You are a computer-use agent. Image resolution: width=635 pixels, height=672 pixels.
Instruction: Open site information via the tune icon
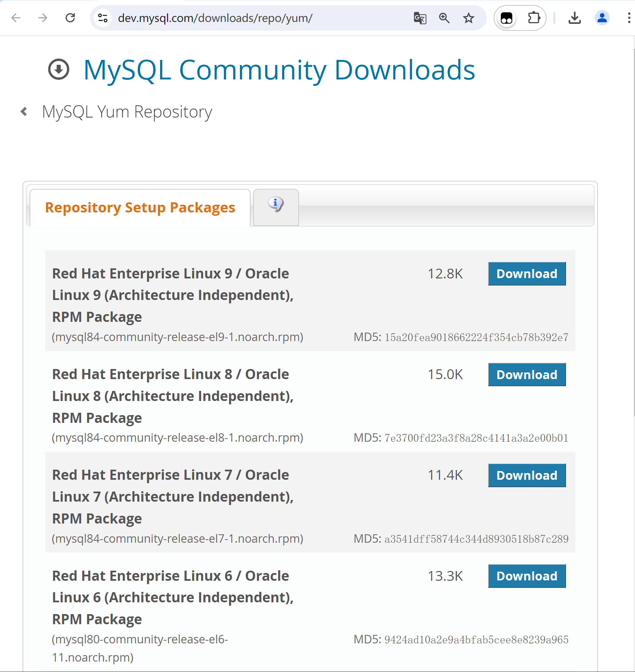click(x=103, y=18)
